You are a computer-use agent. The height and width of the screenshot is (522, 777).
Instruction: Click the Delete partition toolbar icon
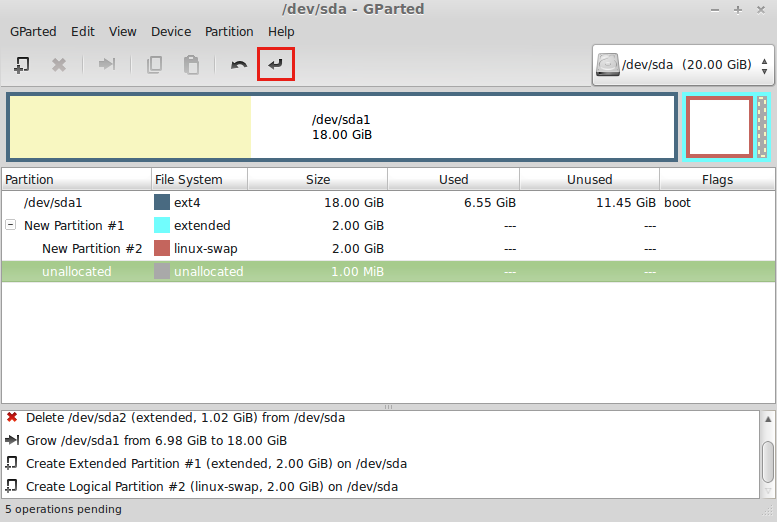point(59,65)
